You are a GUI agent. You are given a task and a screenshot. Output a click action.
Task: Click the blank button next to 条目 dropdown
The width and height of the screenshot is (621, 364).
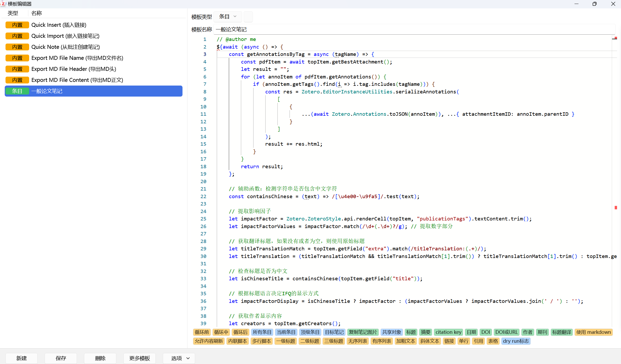pyautogui.click(x=248, y=17)
